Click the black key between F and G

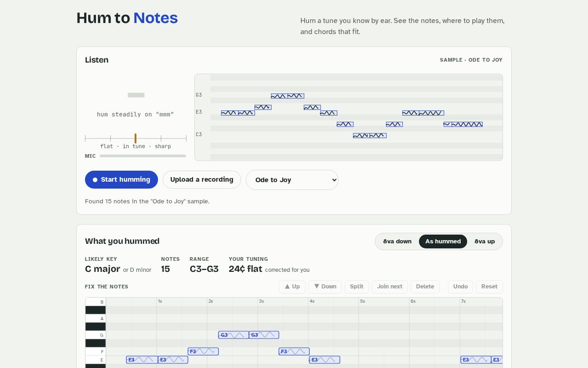(x=96, y=343)
